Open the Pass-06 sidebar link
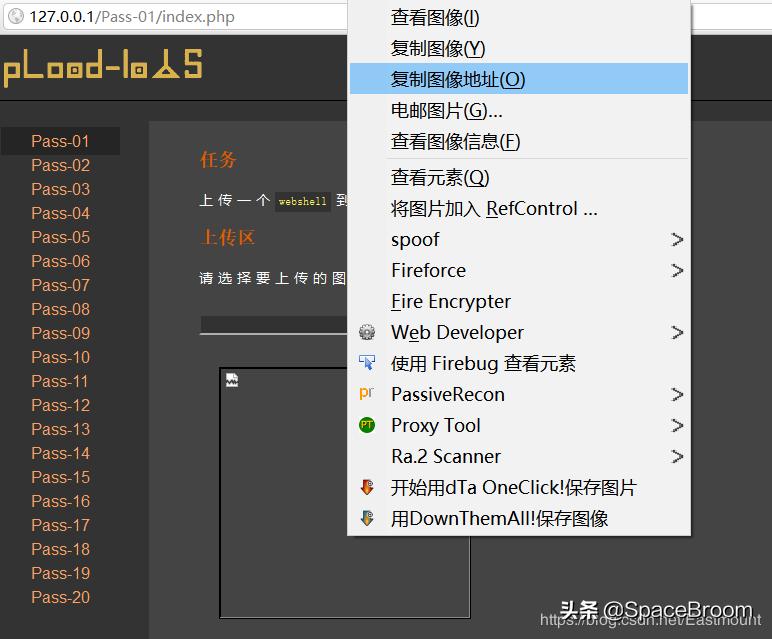 coord(60,261)
